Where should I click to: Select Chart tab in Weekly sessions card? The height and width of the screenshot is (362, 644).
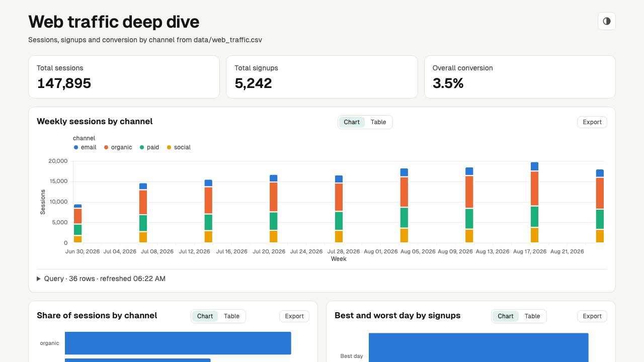[352, 122]
